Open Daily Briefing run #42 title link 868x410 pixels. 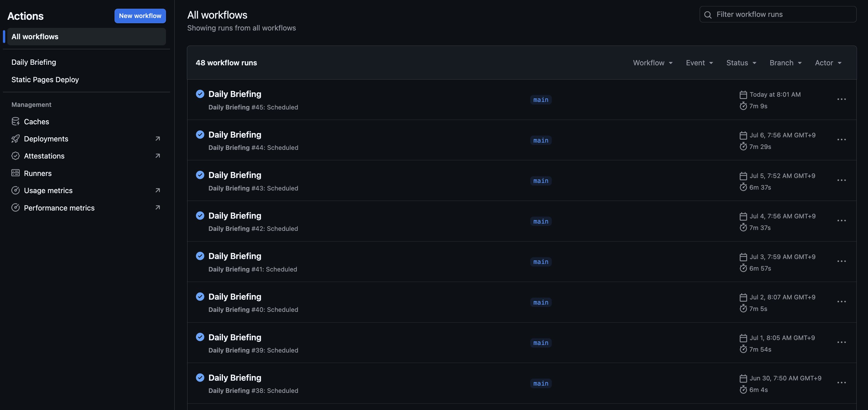tap(235, 216)
